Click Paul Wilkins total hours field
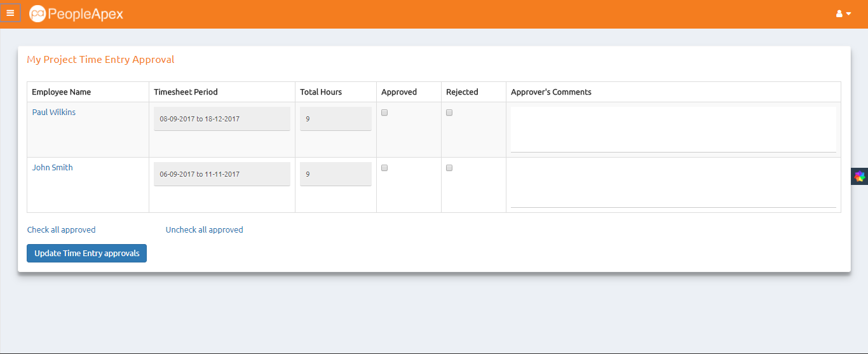The width and height of the screenshot is (868, 354). [336, 119]
